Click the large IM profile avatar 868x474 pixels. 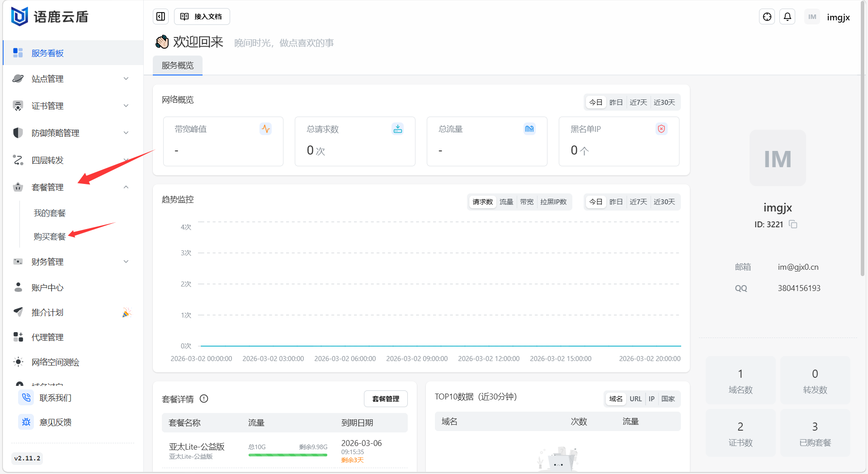[777, 158]
